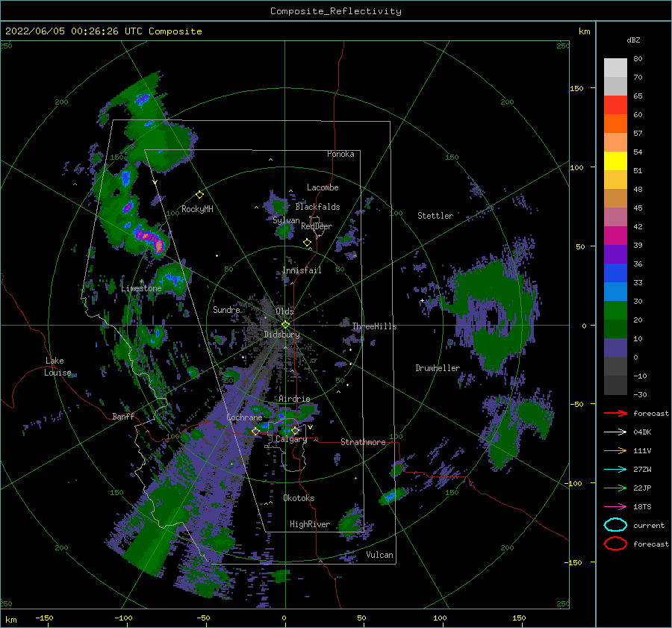Click the 80 dBZ scale value
672x628 pixels.
click(638, 59)
